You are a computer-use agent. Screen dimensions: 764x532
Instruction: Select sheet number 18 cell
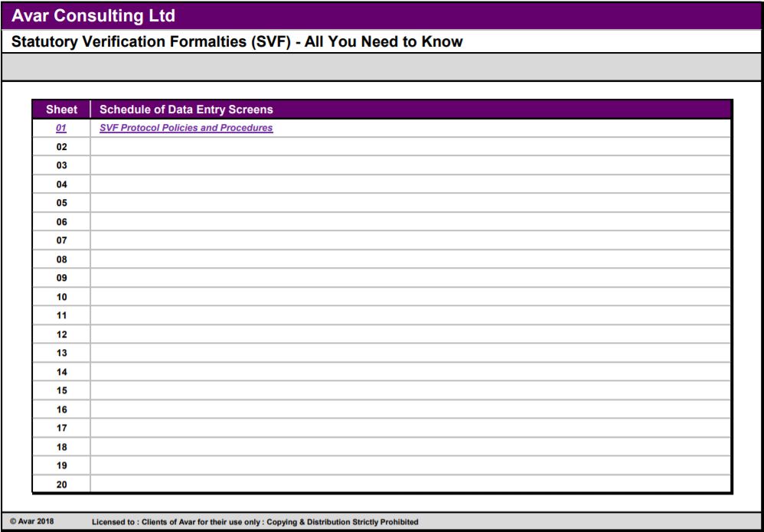tap(61, 447)
